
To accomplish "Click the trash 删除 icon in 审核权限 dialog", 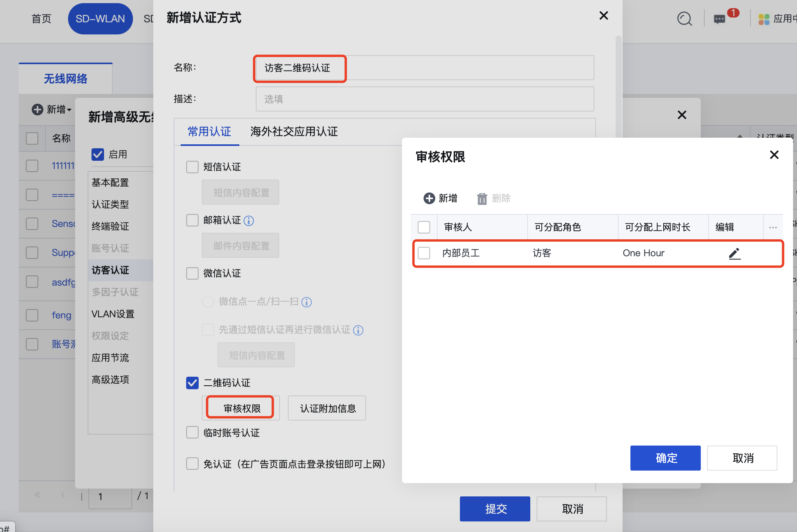I will click(482, 199).
